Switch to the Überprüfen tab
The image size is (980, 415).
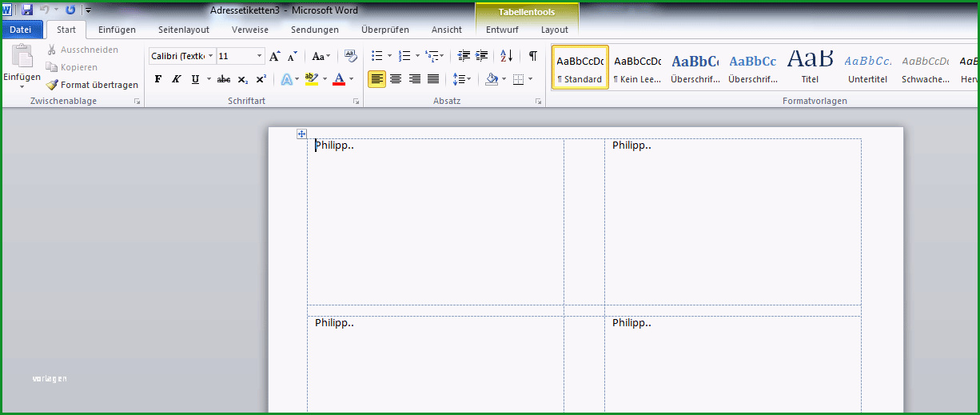click(385, 30)
